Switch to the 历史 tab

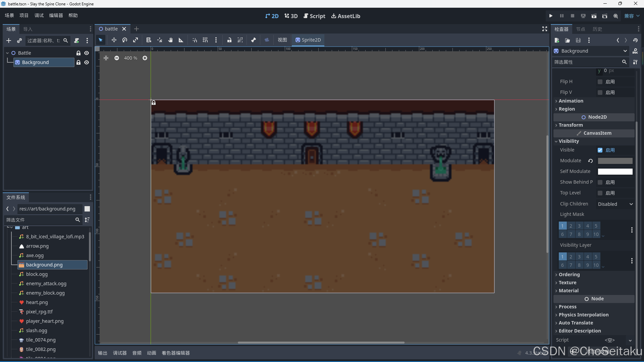[x=597, y=29]
